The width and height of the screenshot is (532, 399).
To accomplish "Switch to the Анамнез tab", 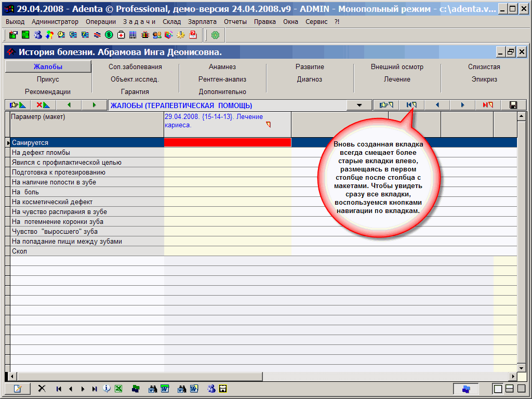I will click(x=222, y=66).
